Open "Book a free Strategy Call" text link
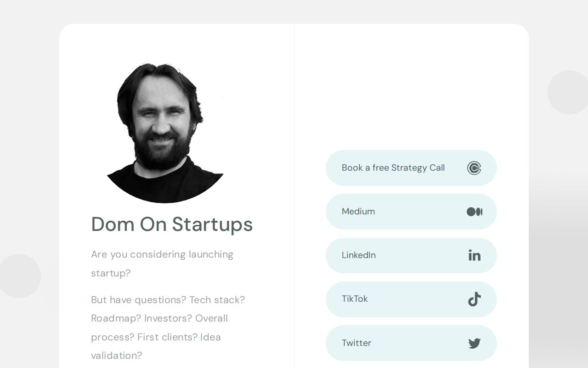The width and height of the screenshot is (588, 368). [x=393, y=168]
